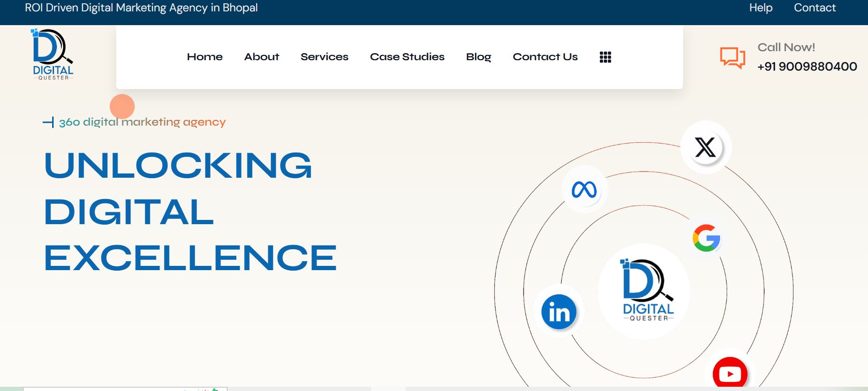Open the Blog page
This screenshot has height=391, width=868.
tap(478, 57)
